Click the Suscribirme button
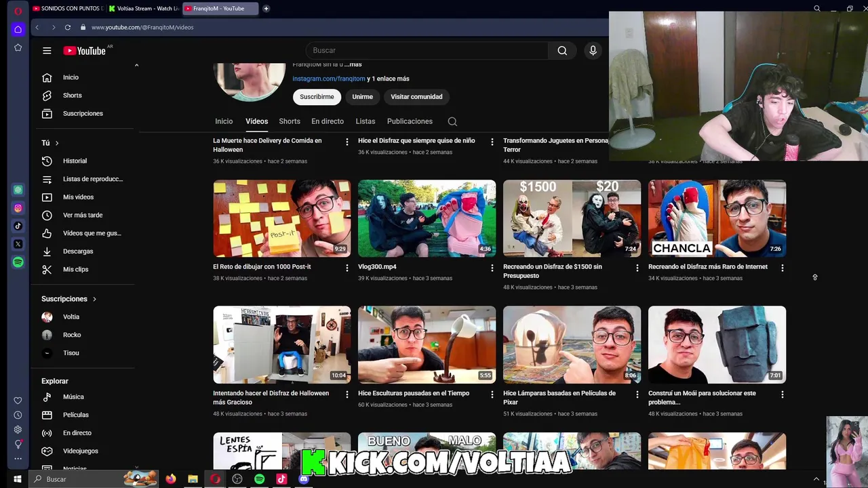The width and height of the screenshot is (868, 488). pyautogui.click(x=317, y=97)
